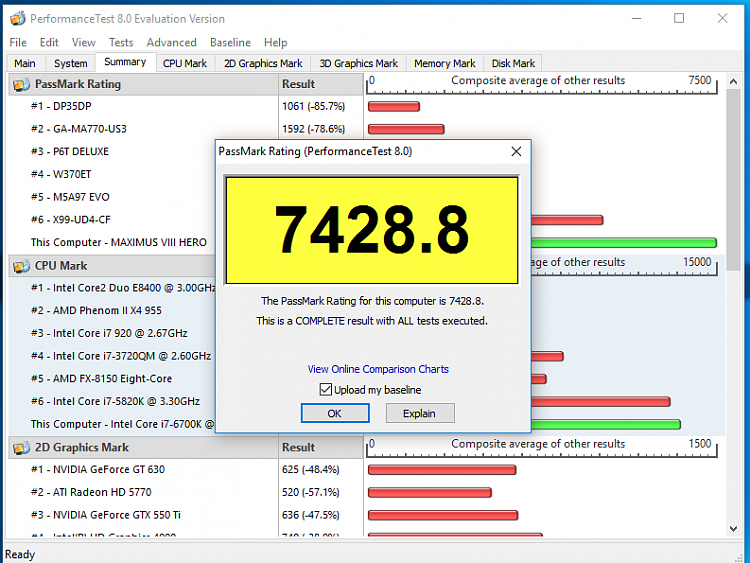Click the PassMark Rating section header
The height and width of the screenshot is (563, 750).
click(x=143, y=85)
